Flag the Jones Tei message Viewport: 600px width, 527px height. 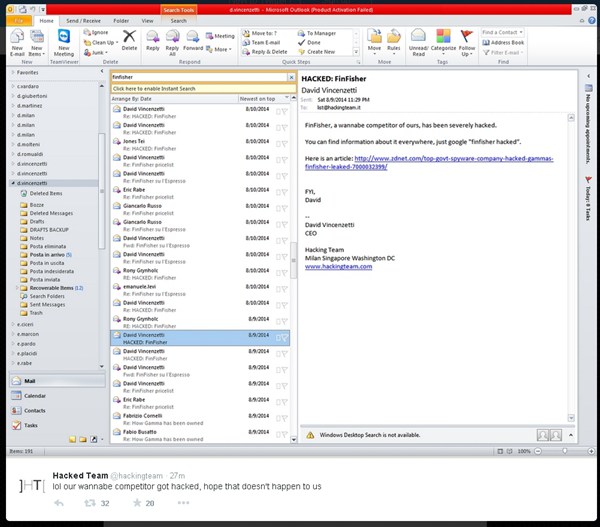(x=284, y=144)
